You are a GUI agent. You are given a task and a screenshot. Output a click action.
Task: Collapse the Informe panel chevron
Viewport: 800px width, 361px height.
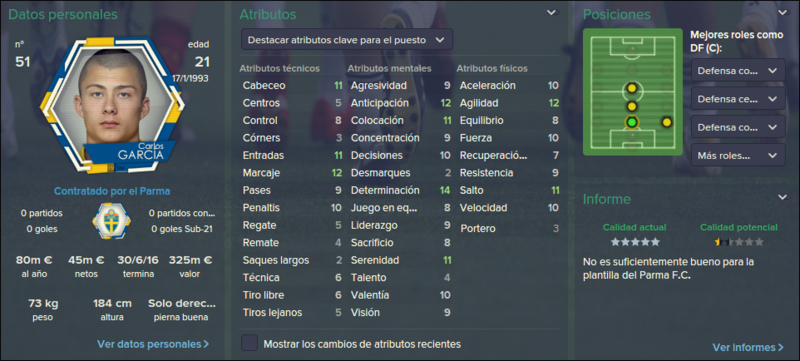[x=782, y=197]
